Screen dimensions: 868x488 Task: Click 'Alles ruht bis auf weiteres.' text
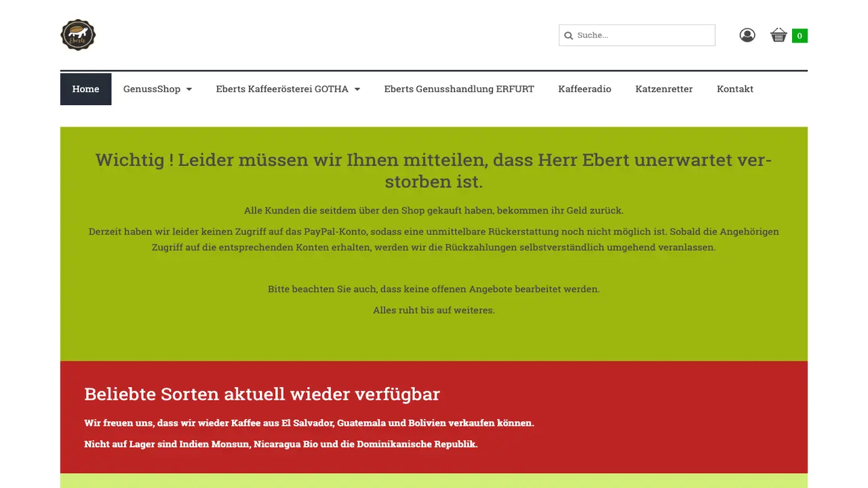[434, 310]
